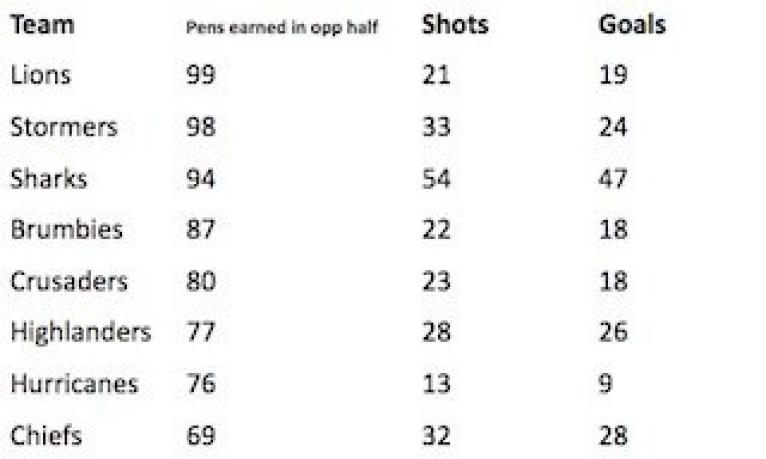
Task: Click the Pens earned in opp half header
Action: [282, 27]
